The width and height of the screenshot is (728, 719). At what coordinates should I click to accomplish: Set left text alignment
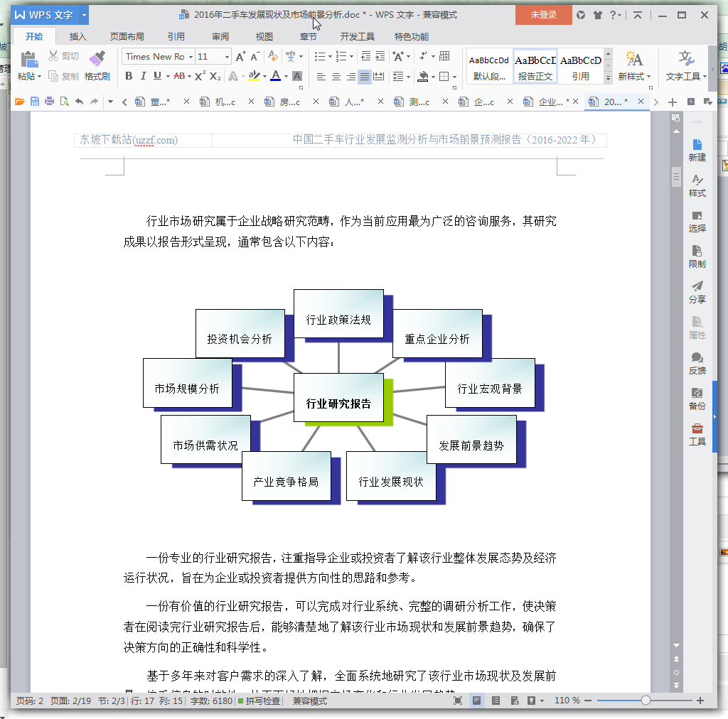pos(321,76)
